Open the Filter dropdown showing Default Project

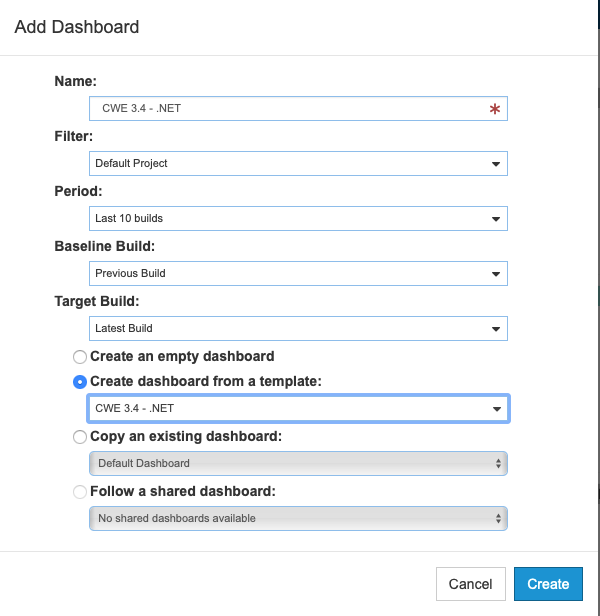pos(298,163)
